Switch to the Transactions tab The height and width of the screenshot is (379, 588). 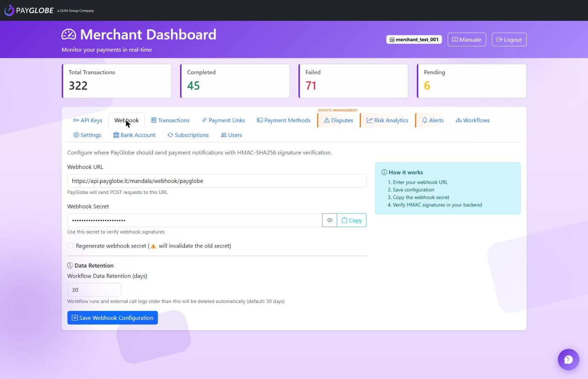170,120
